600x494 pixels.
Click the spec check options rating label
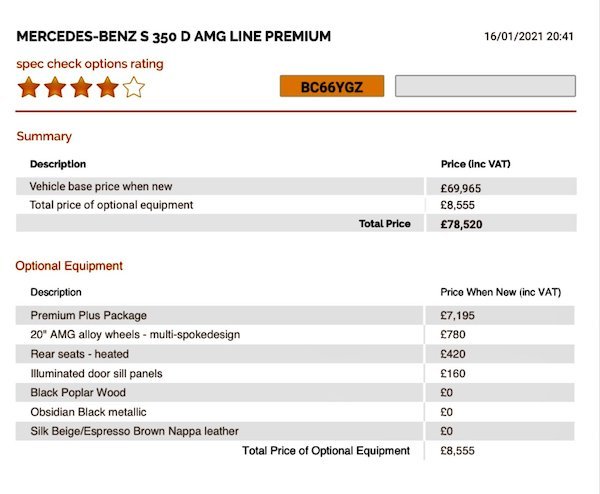(x=90, y=64)
